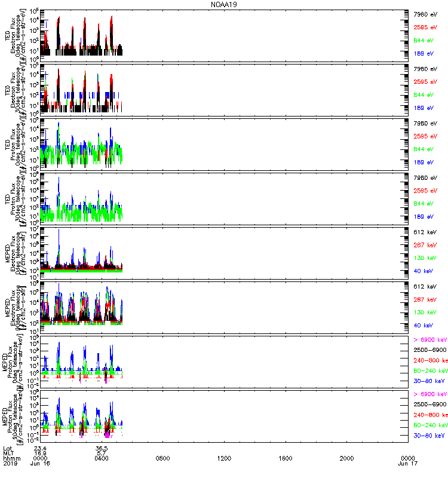Viewport: 448px width, 478px height.
Task: Click the MLT value 5.7
Action: [102, 454]
